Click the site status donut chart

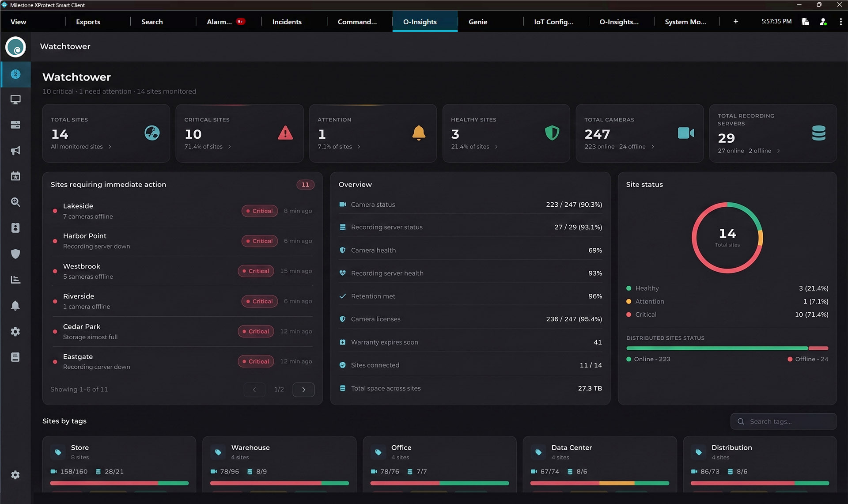click(x=727, y=238)
